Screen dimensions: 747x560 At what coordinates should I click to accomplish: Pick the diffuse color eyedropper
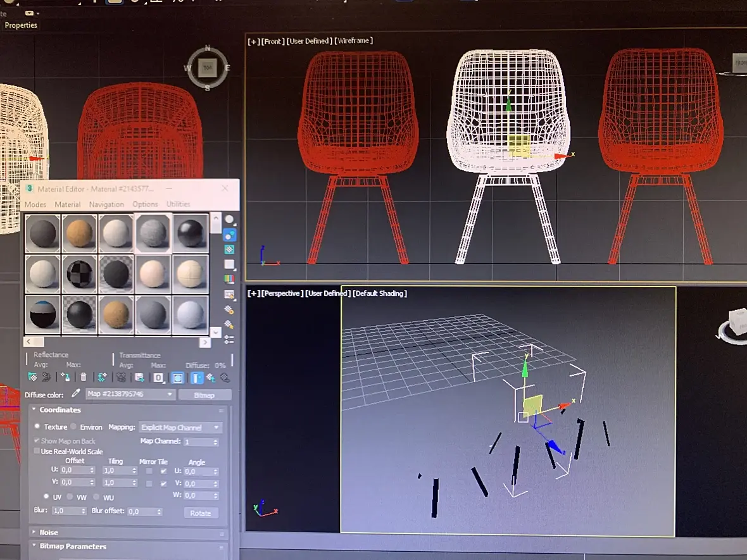76,394
